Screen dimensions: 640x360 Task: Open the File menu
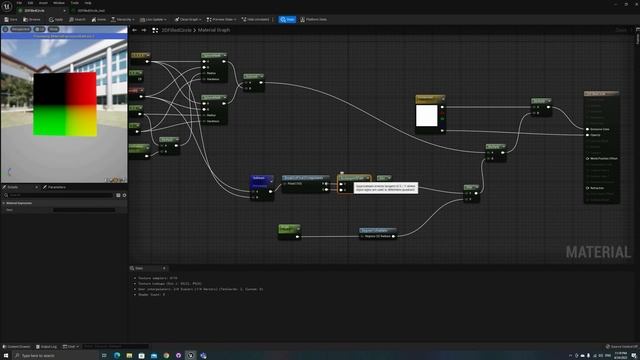(x=19, y=3)
